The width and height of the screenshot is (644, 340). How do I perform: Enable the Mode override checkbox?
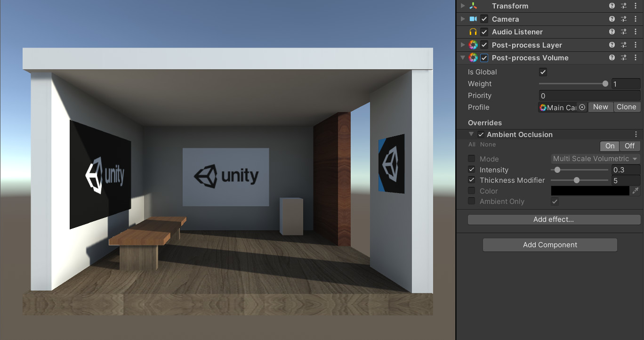click(472, 159)
